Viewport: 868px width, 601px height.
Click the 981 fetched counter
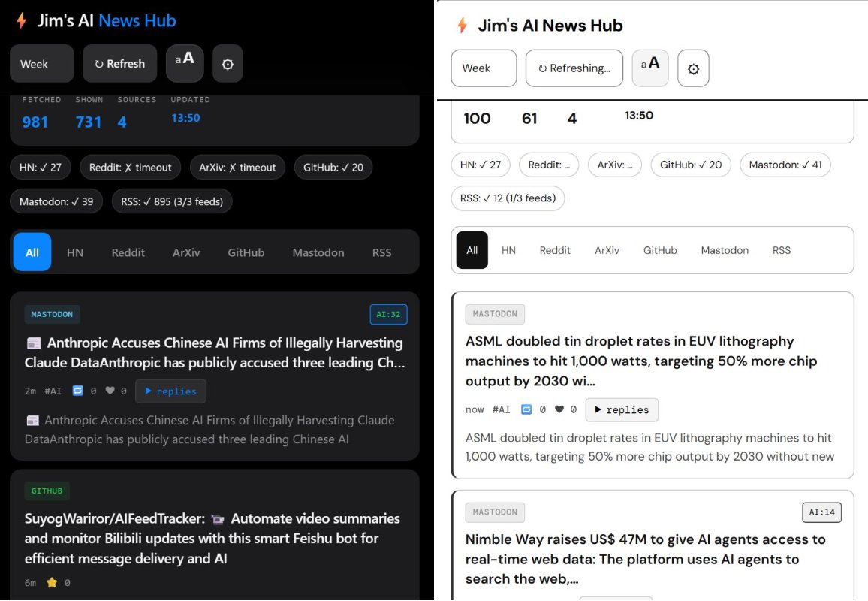click(x=35, y=122)
